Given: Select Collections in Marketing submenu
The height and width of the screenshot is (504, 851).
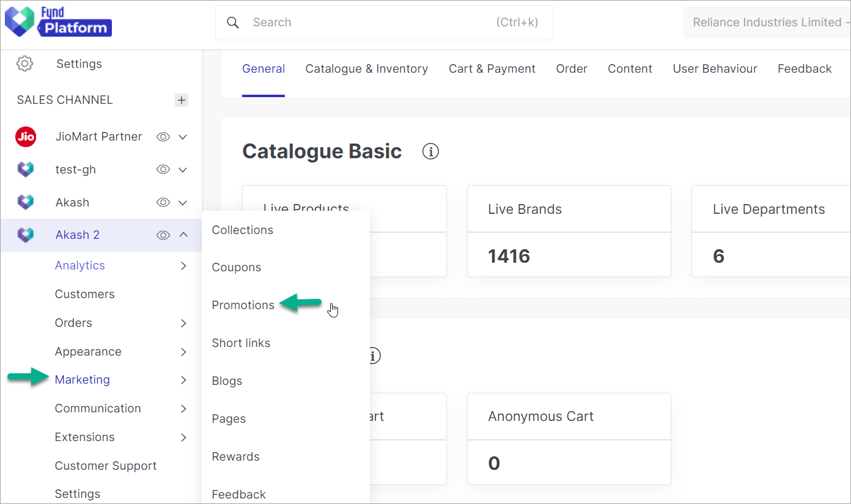Looking at the screenshot, I should 243,230.
